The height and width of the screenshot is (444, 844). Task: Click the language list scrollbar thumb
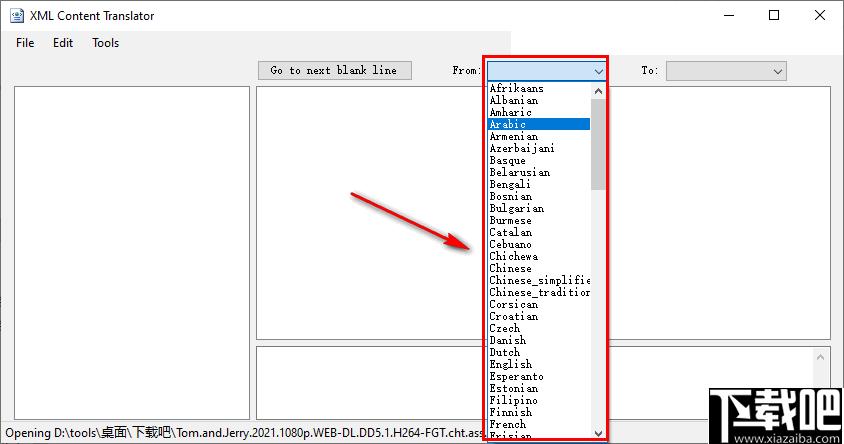click(598, 144)
